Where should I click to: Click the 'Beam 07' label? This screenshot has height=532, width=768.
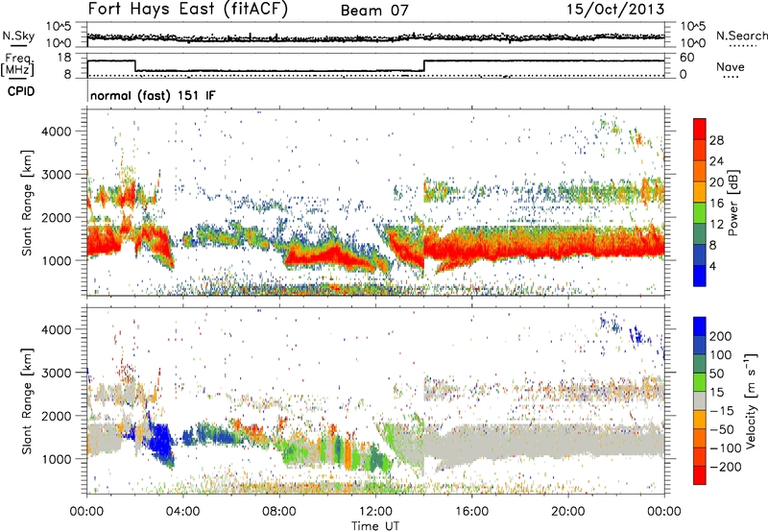click(x=374, y=11)
